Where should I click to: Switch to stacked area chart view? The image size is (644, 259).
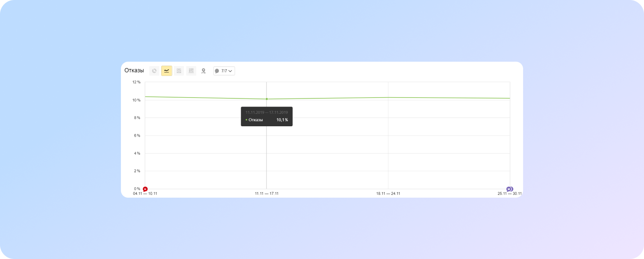[x=179, y=71]
